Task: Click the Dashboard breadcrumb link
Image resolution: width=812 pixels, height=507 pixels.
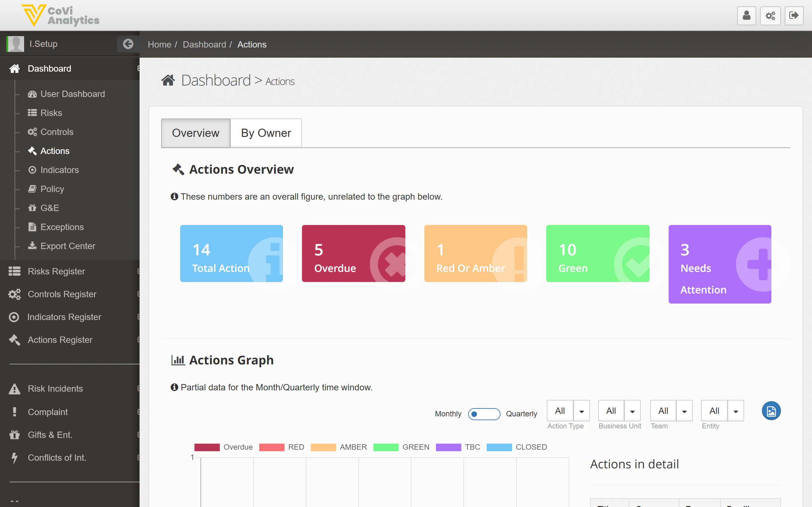Action: click(x=204, y=44)
